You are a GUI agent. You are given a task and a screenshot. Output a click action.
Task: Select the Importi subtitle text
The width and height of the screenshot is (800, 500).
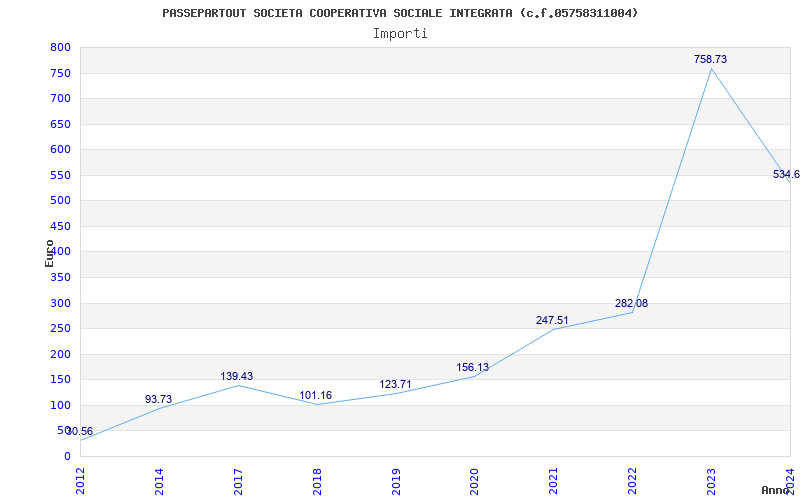400,34
